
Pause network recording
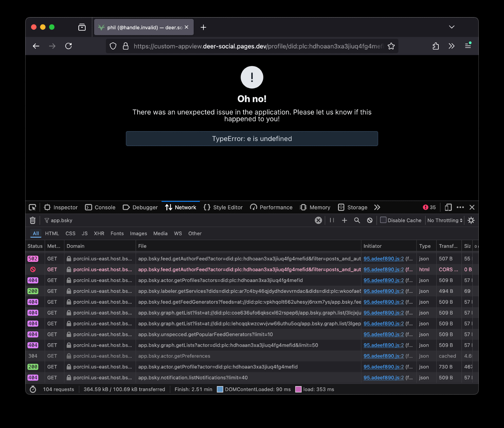pos(332,220)
